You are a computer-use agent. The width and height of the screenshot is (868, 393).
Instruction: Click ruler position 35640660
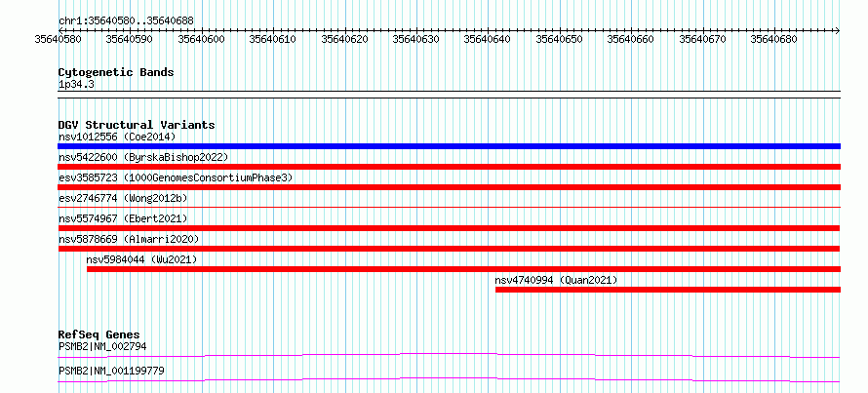point(631,39)
